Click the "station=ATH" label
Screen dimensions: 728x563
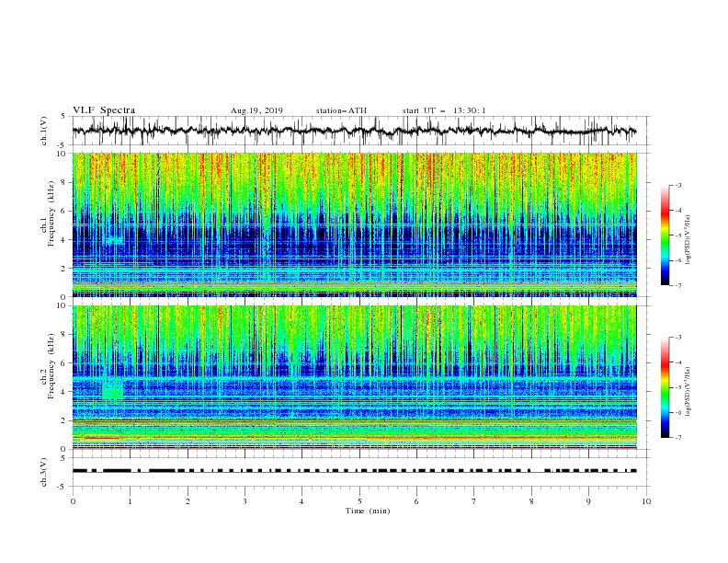pyautogui.click(x=341, y=110)
